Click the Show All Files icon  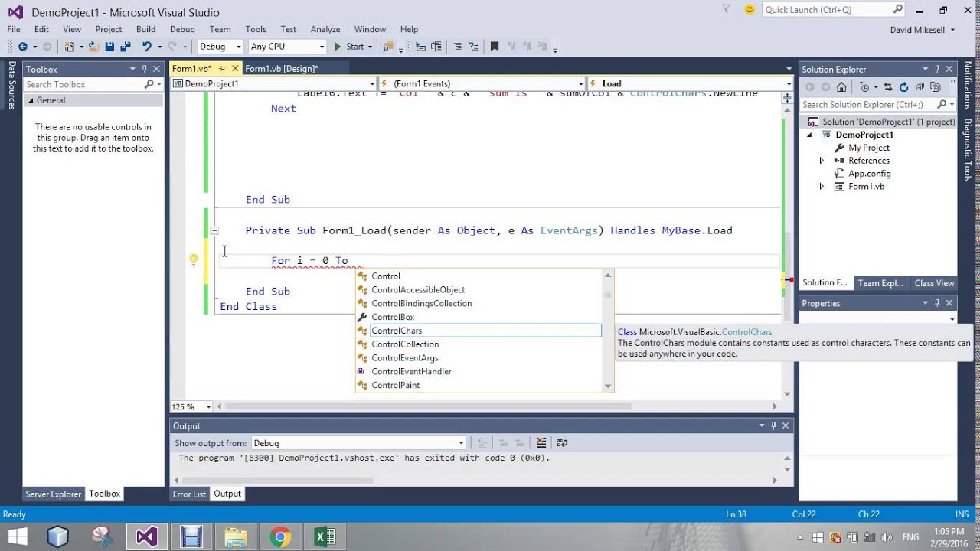tap(935, 87)
